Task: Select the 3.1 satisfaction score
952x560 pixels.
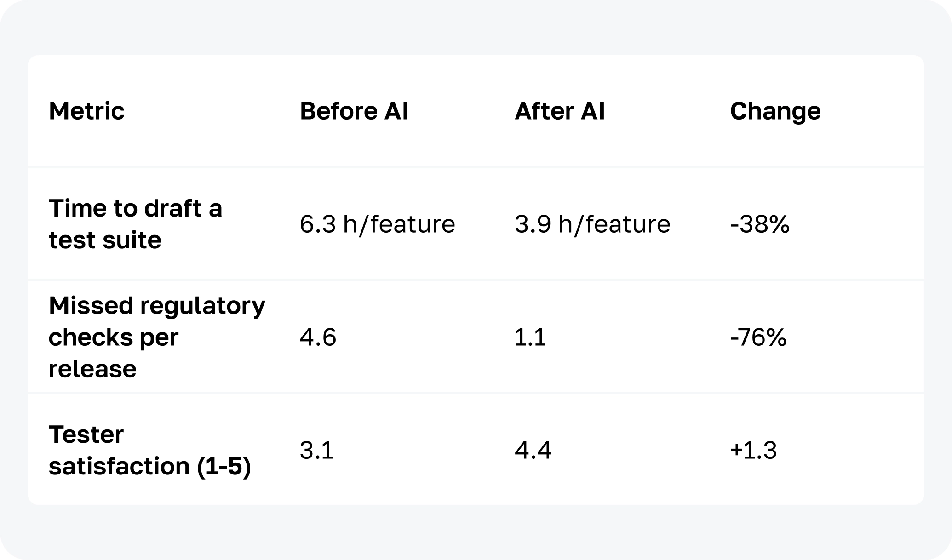Action: (x=316, y=450)
